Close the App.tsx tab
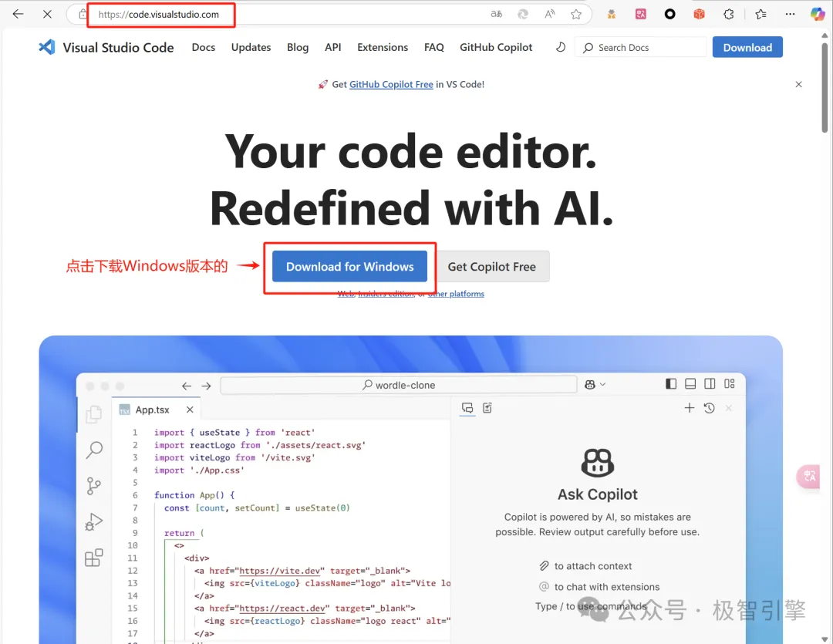 pyautogui.click(x=190, y=410)
